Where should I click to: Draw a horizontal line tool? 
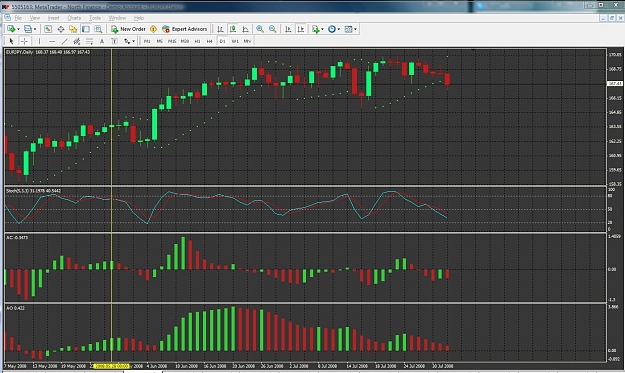click(52, 41)
